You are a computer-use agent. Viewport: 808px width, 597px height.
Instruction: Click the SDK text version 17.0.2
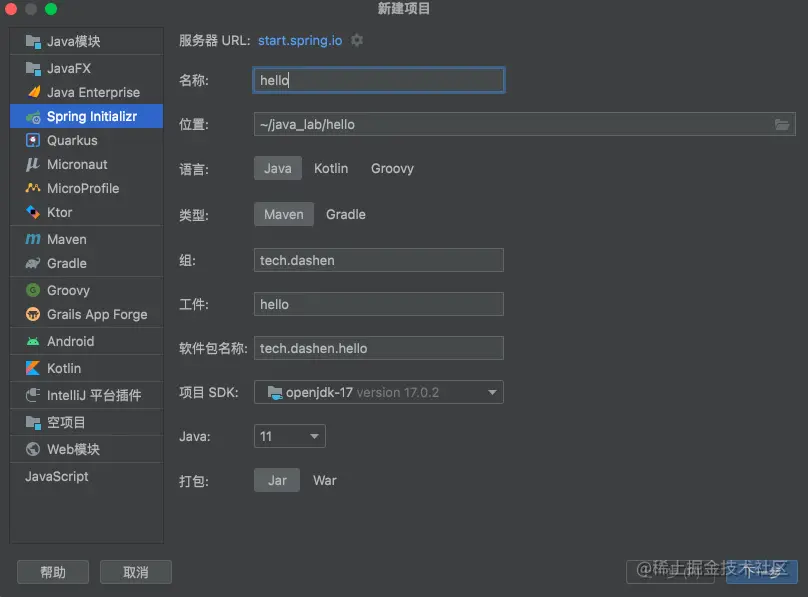coord(398,393)
